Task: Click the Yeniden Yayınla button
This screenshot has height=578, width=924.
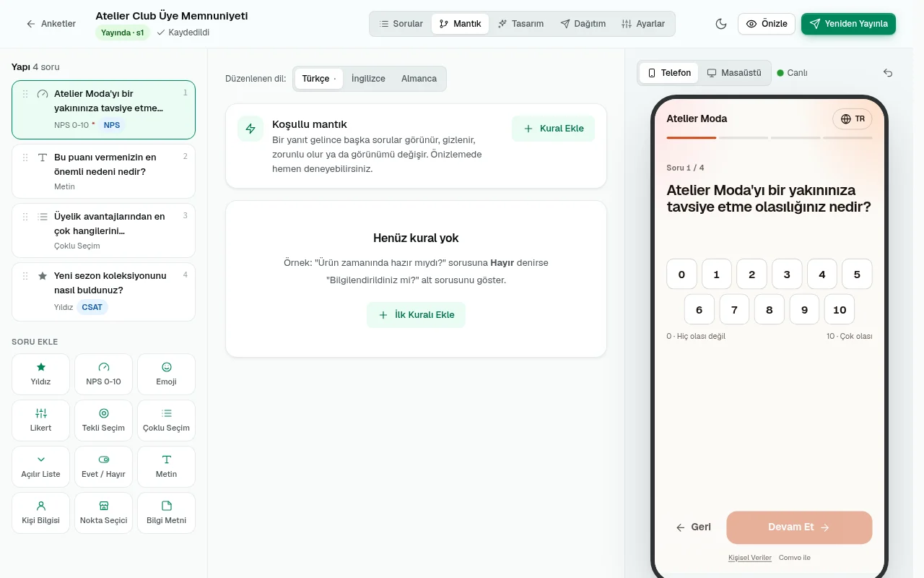Action: [x=848, y=24]
